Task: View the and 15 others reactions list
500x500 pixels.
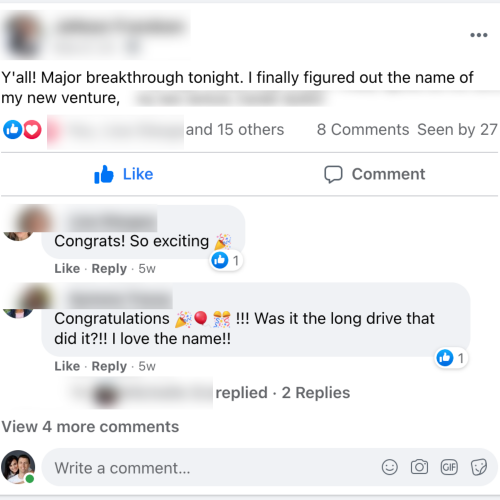Action: tap(235, 130)
